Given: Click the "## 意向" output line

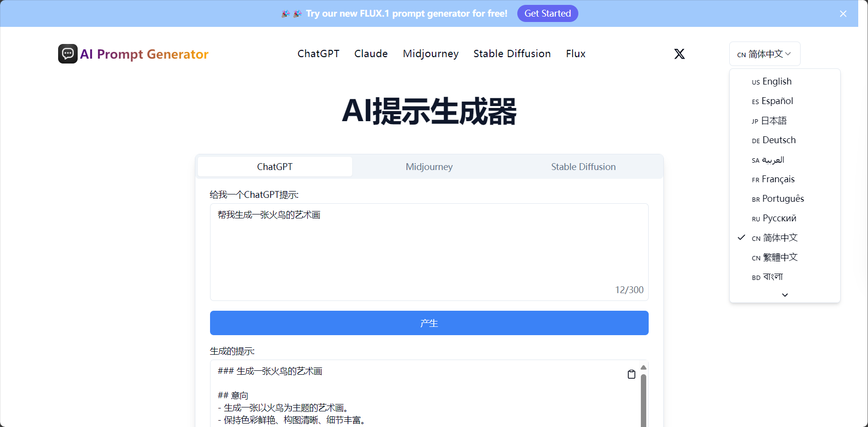Looking at the screenshot, I should point(233,395).
